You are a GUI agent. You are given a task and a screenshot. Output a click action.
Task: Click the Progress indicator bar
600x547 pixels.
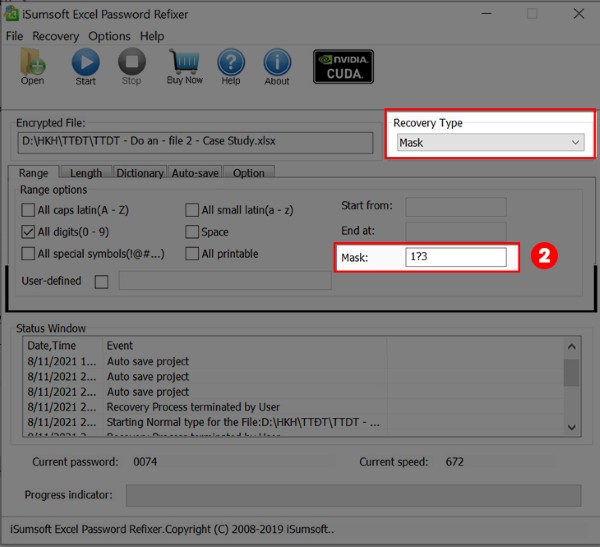[353, 496]
